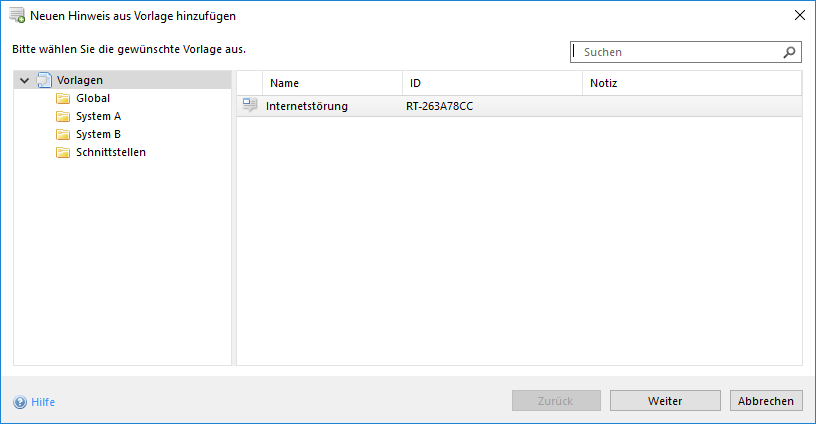Image resolution: width=816 pixels, height=424 pixels.
Task: Select the Global tree entry
Action: [93, 98]
